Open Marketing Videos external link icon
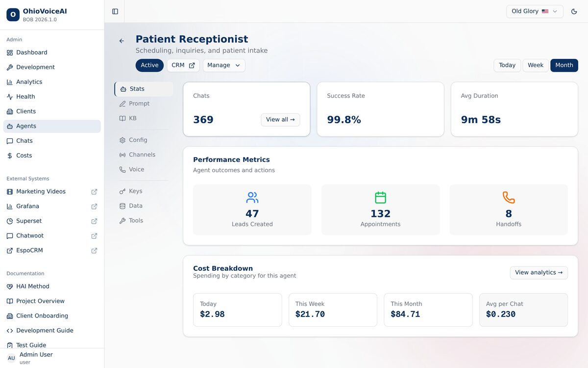 pyautogui.click(x=94, y=192)
